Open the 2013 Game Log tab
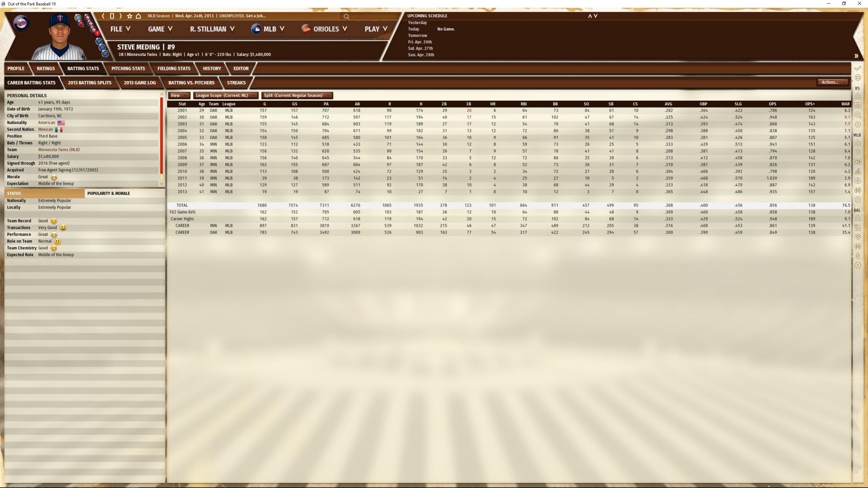The image size is (868, 488). 140,83
